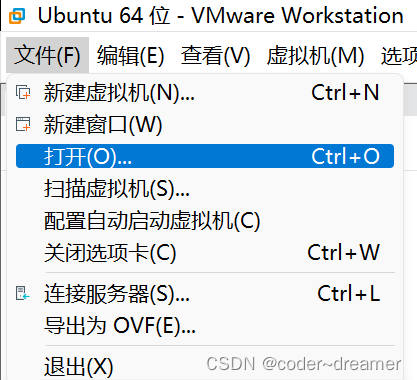The width and height of the screenshot is (417, 380).
Task: Open the 虚拟机(M) menu
Action: pyautogui.click(x=315, y=55)
